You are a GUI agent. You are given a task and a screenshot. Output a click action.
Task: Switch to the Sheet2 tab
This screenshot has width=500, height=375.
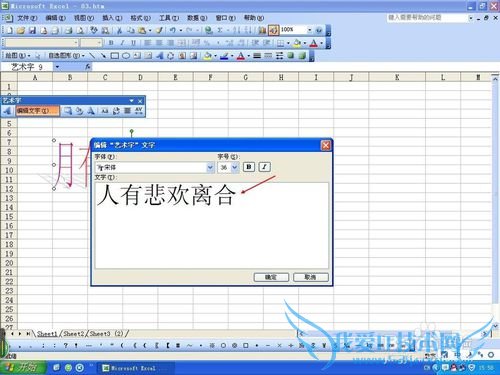point(73,333)
